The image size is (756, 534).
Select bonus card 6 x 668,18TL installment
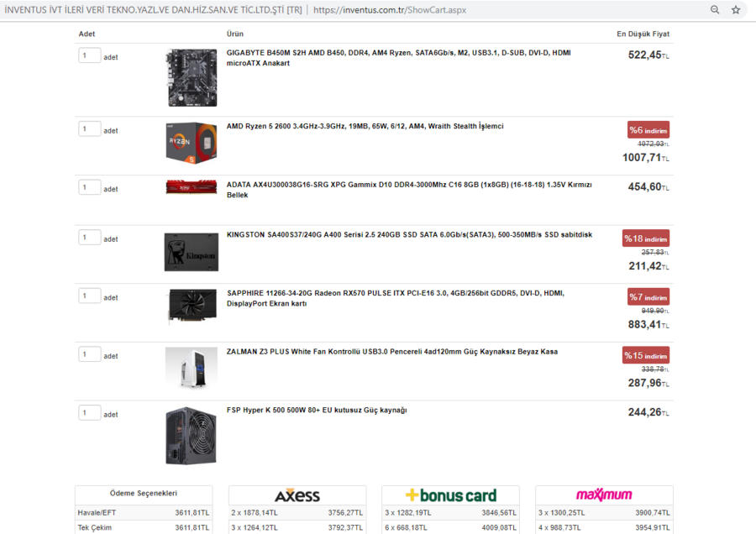tap(451, 528)
